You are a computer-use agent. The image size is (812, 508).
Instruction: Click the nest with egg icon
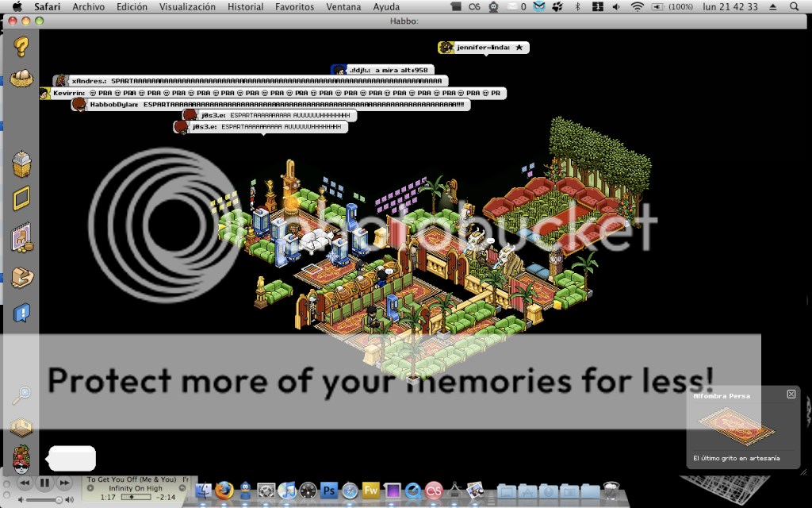click(x=22, y=79)
